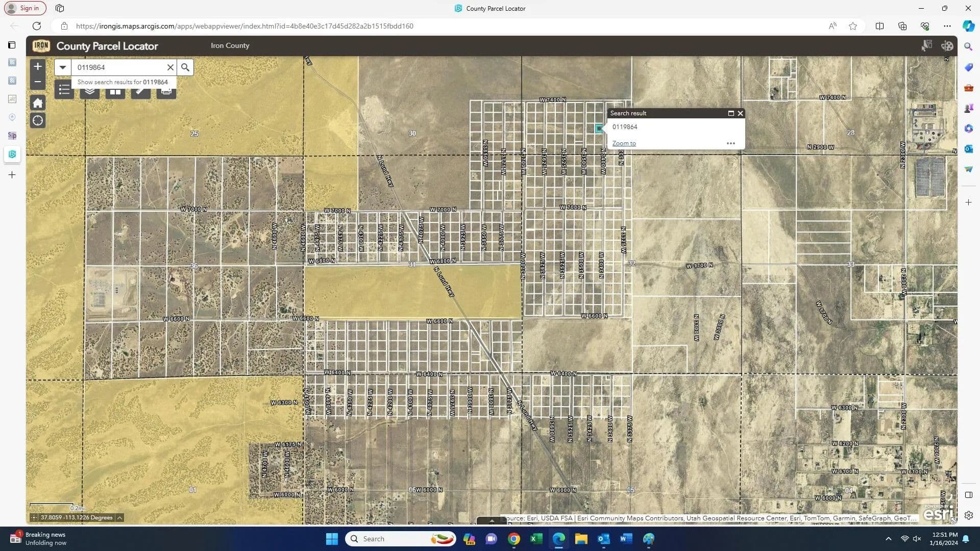
Task: Expand the attribute table bottom arrow
Action: 492,521
